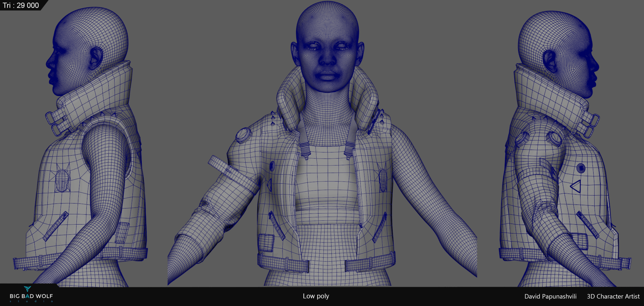The height and width of the screenshot is (306, 644).
Task: Click the ear on left profile head
Action: [96, 58]
